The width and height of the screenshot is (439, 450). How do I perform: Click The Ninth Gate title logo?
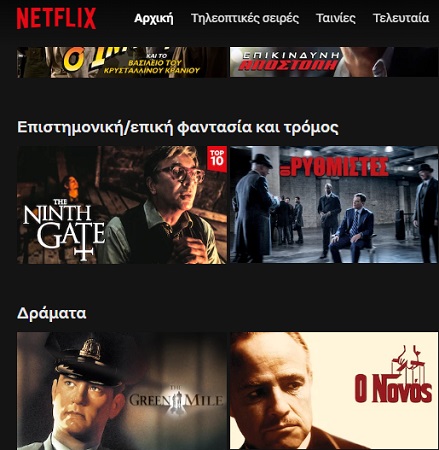tap(64, 229)
